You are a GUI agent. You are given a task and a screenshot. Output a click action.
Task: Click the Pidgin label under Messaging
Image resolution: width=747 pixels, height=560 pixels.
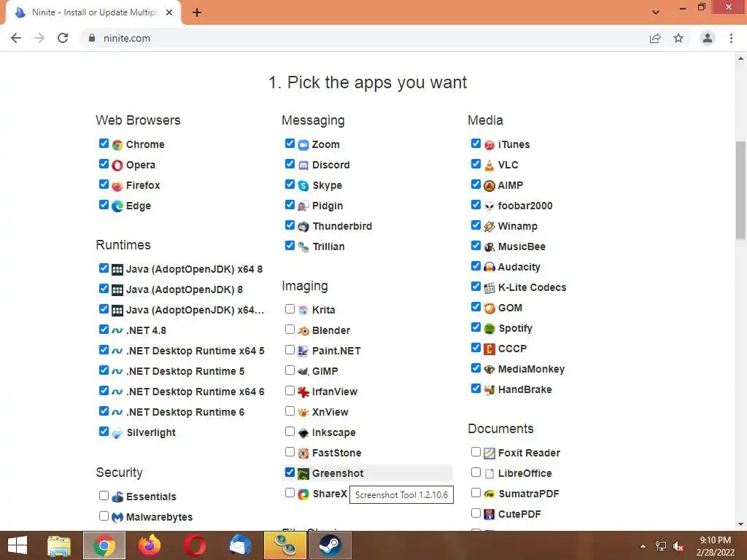pyautogui.click(x=328, y=206)
